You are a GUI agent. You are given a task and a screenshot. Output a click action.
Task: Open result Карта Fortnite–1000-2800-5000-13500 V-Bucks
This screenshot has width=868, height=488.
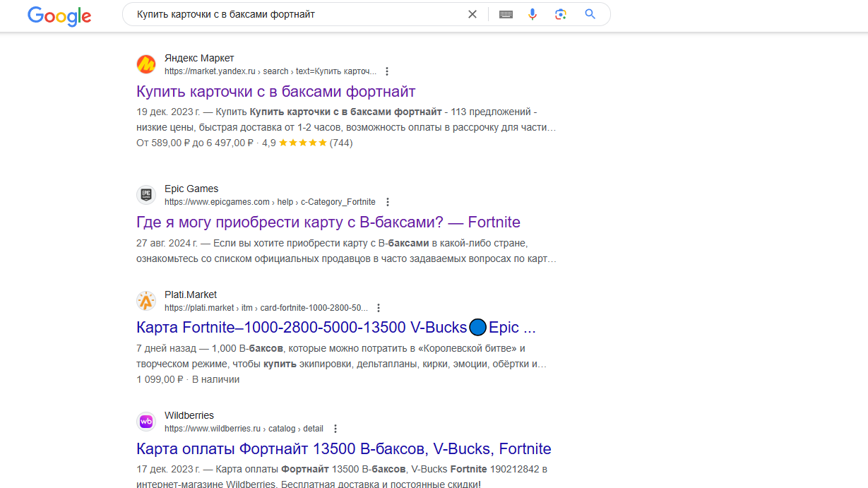[336, 328]
